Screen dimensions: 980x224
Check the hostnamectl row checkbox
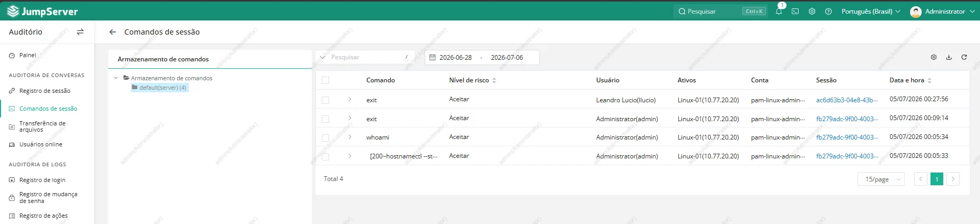pos(325,157)
